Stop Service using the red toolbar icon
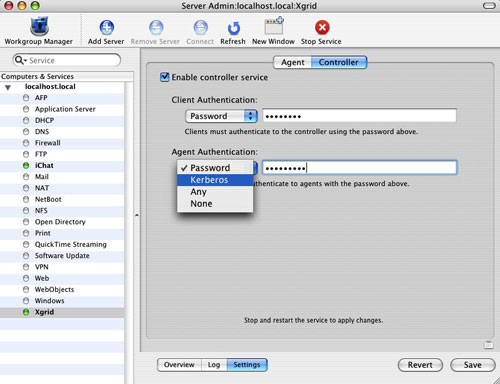The width and height of the screenshot is (500, 384). coord(322,28)
